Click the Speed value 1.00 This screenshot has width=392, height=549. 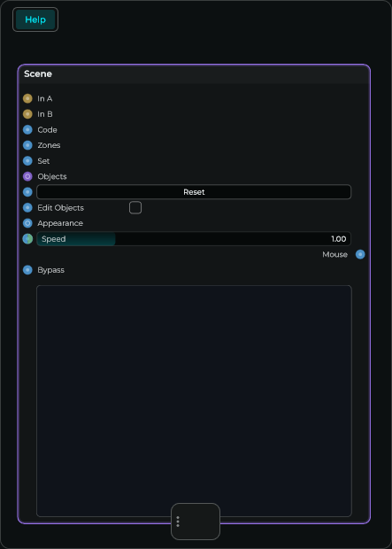pos(338,239)
